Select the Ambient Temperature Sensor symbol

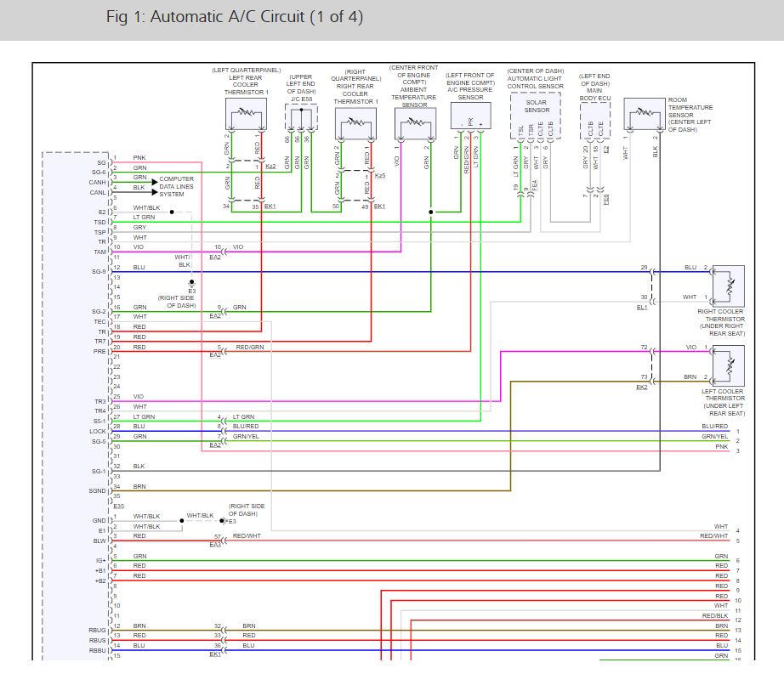(414, 124)
